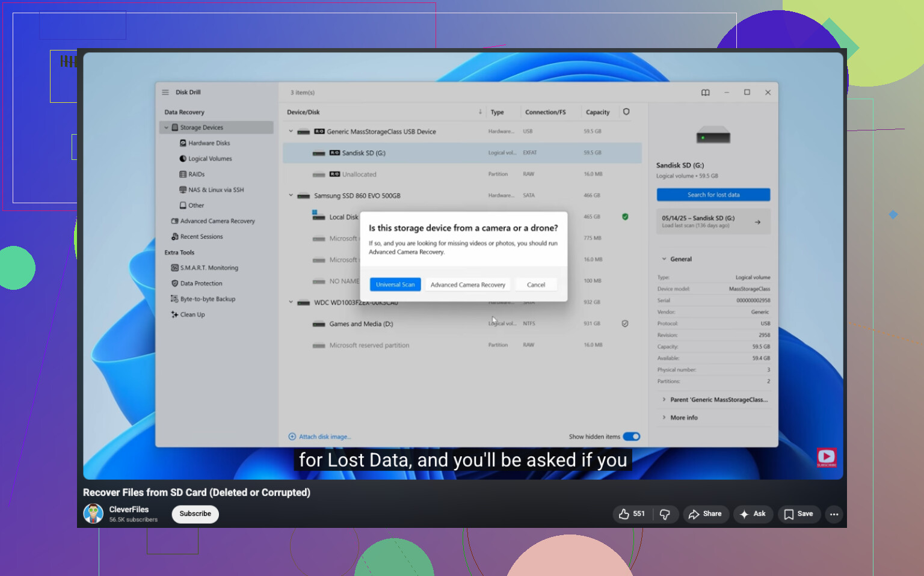This screenshot has height=576, width=924.
Task: Click the Universal Scan button
Action: coord(395,284)
